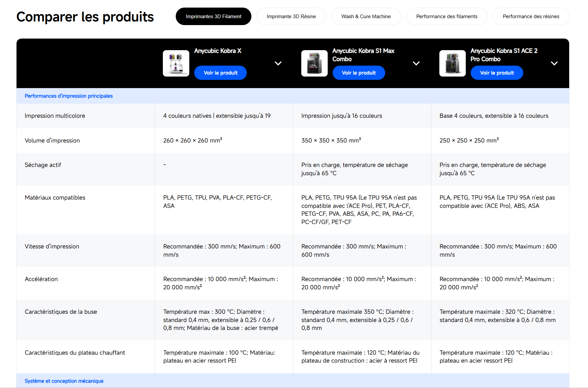Switch to Performance des filaments tab
Screen dimensions: 588x388
point(447,16)
